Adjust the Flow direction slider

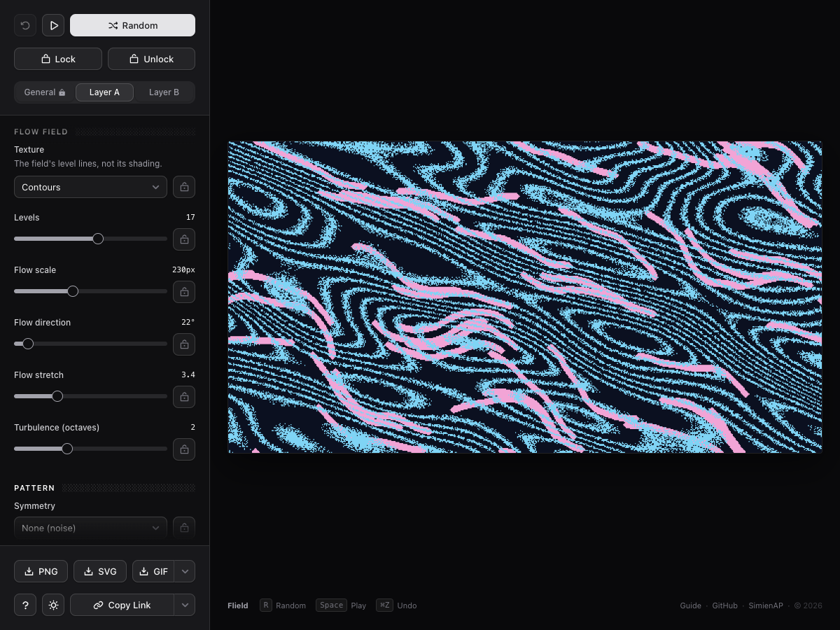pyautogui.click(x=90, y=344)
